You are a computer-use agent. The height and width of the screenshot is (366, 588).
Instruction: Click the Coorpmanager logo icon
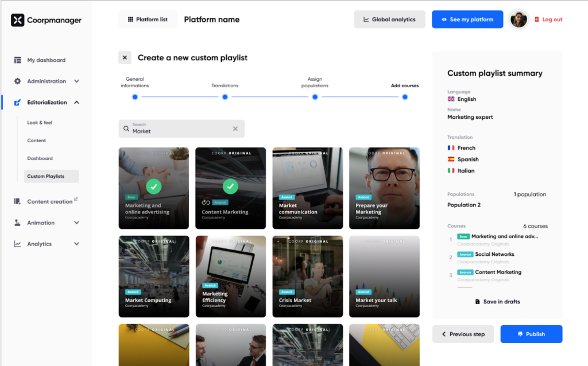coord(17,20)
